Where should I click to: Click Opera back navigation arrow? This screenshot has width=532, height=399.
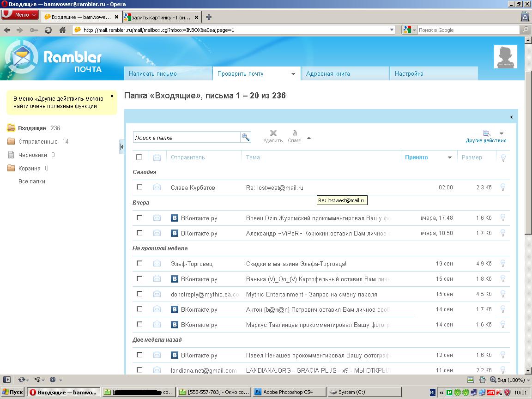pyautogui.click(x=7, y=30)
